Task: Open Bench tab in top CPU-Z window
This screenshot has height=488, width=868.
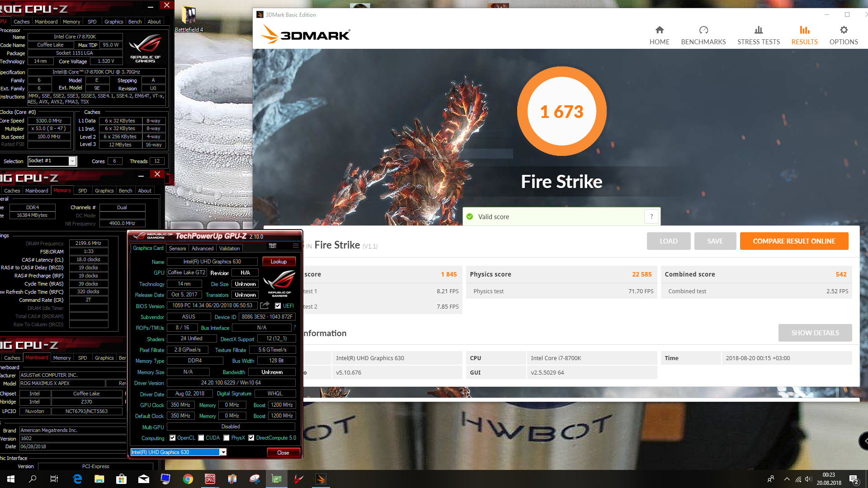Action: tap(135, 22)
